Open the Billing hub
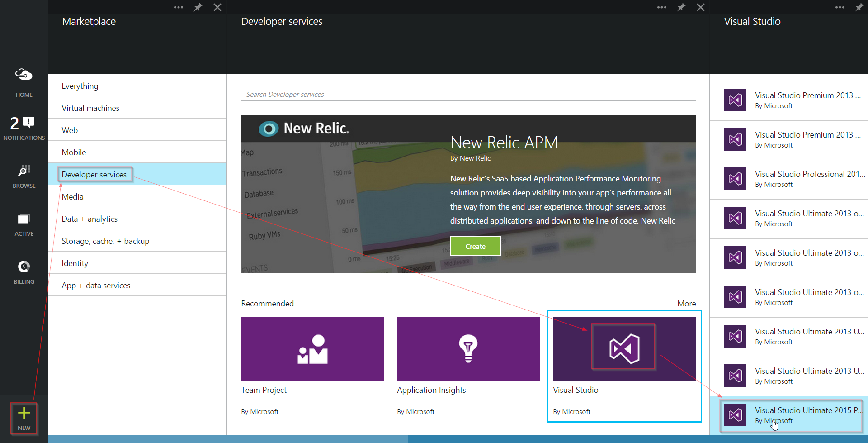Screen dimensions: 868x443 point(24,272)
